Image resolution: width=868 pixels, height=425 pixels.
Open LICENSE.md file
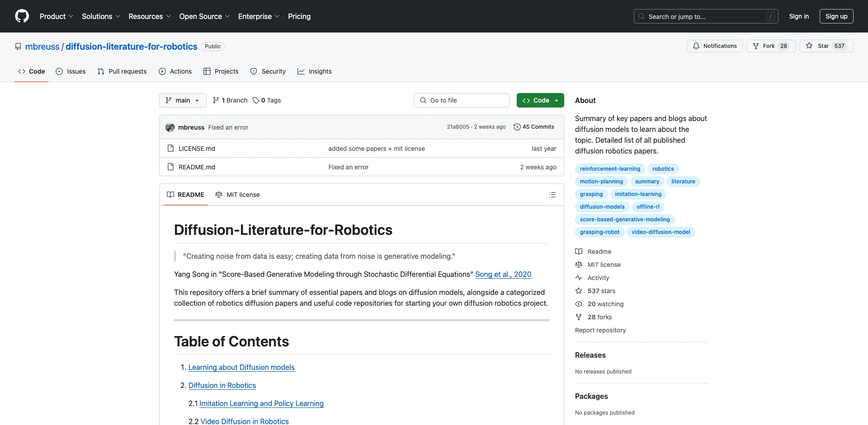click(x=197, y=149)
